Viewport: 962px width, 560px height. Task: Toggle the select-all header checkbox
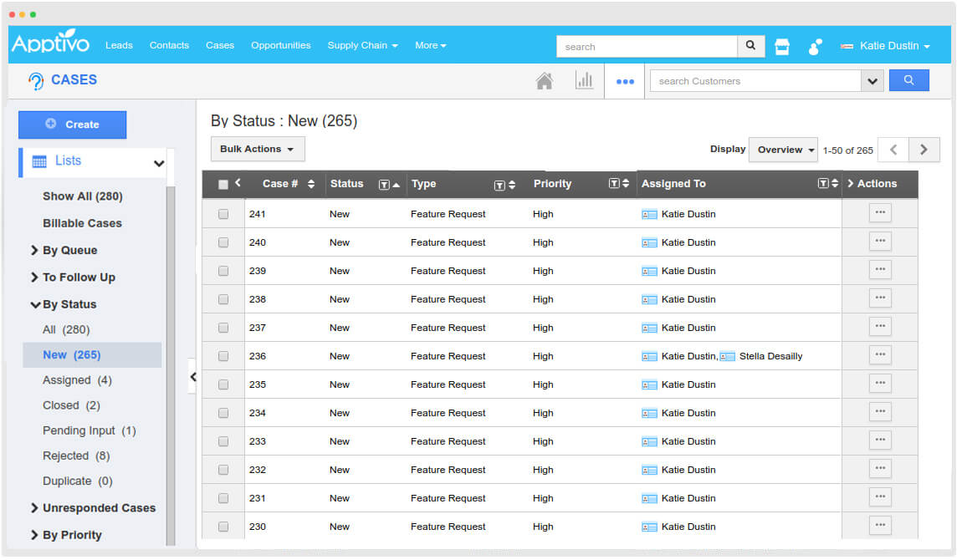pos(223,185)
